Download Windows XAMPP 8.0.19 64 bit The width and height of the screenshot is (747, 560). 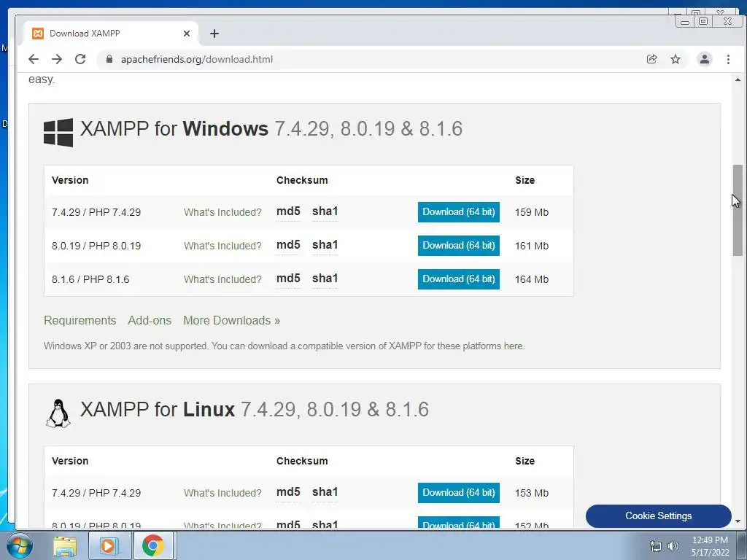(458, 246)
